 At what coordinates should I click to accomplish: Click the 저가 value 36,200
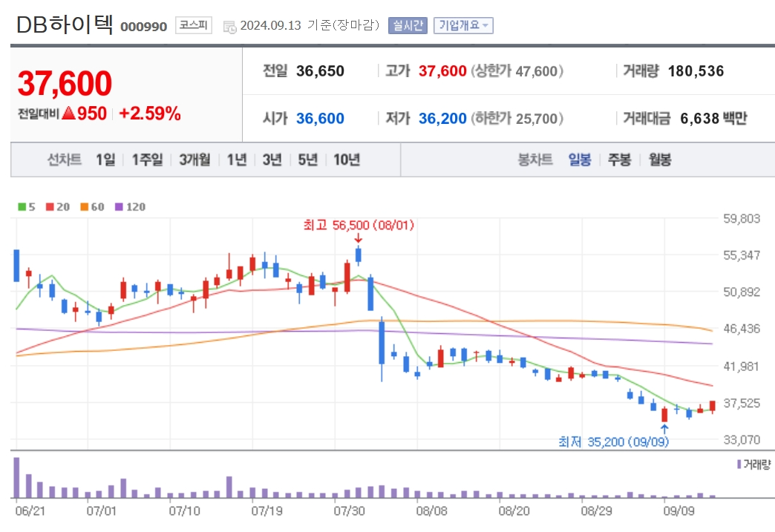442,119
